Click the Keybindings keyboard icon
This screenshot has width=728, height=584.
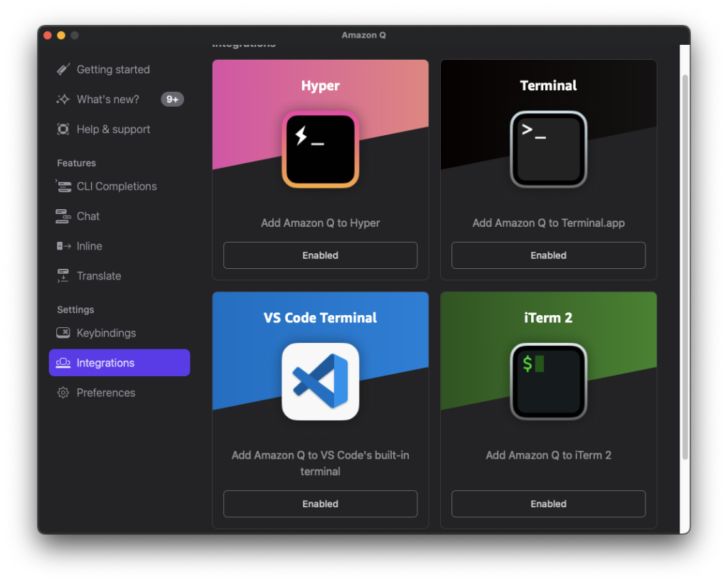63,333
